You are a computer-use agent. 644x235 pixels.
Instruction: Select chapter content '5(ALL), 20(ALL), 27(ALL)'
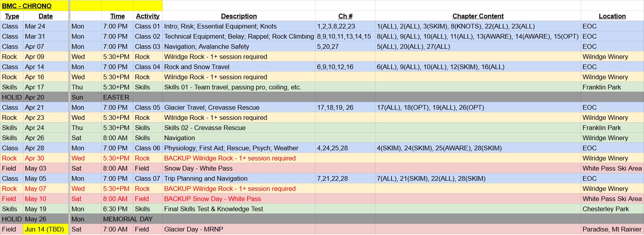[x=478, y=46]
